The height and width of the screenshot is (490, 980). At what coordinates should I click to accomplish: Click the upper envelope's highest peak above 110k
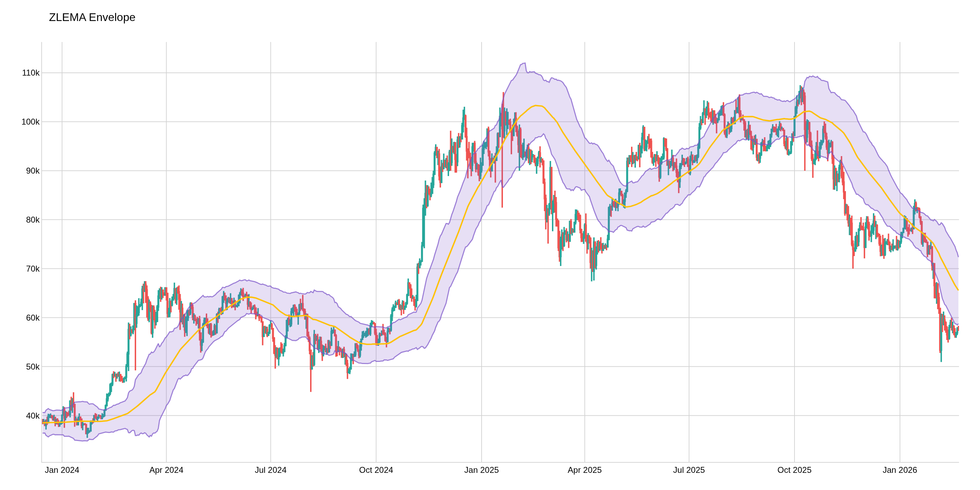(x=525, y=63)
